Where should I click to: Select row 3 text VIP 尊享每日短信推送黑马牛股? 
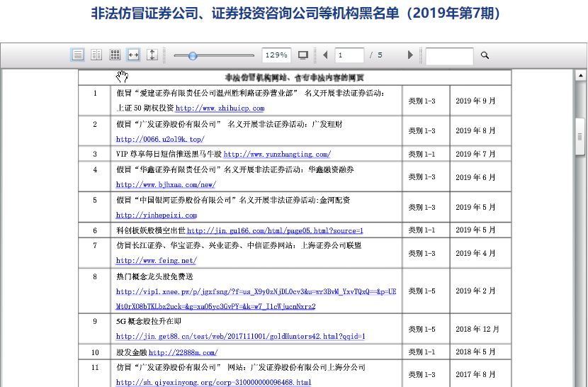coord(169,155)
